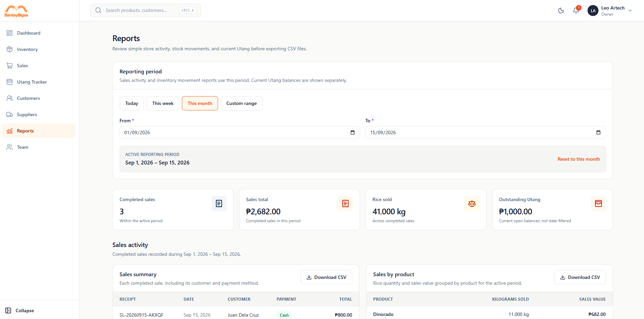Click the Inventory box icon

pyautogui.click(x=10, y=49)
